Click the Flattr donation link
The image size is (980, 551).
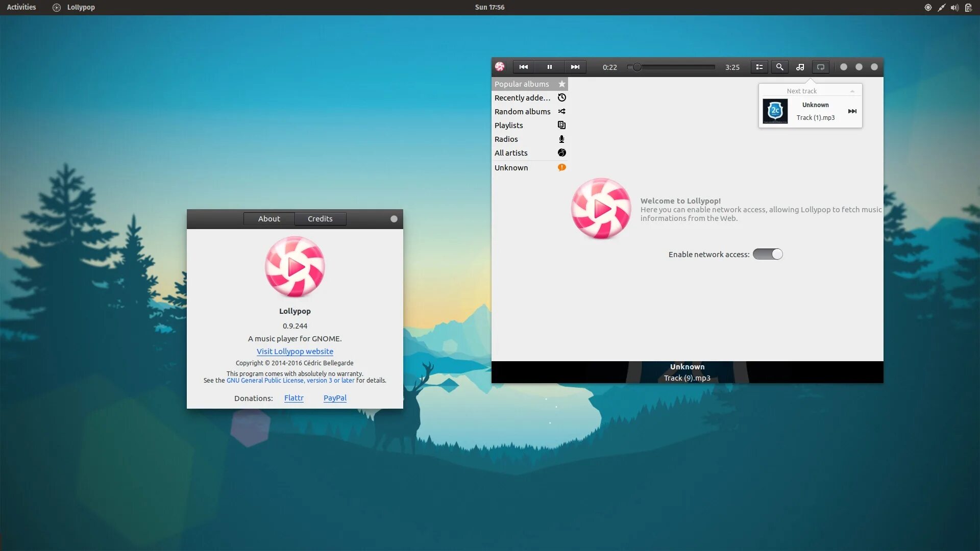(293, 397)
